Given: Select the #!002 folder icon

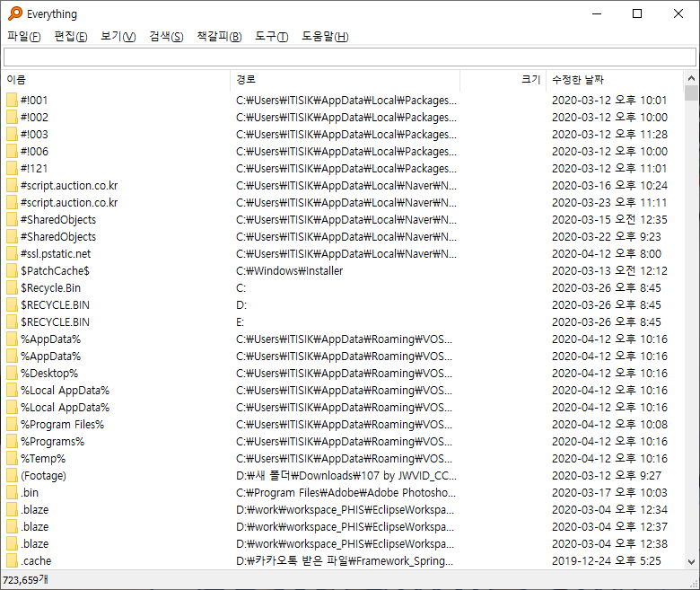Looking at the screenshot, I should point(12,117).
